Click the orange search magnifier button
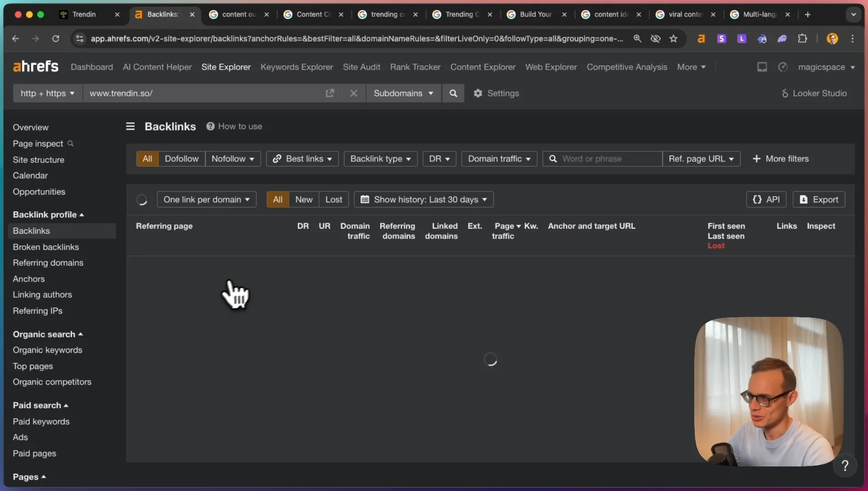 [453, 93]
